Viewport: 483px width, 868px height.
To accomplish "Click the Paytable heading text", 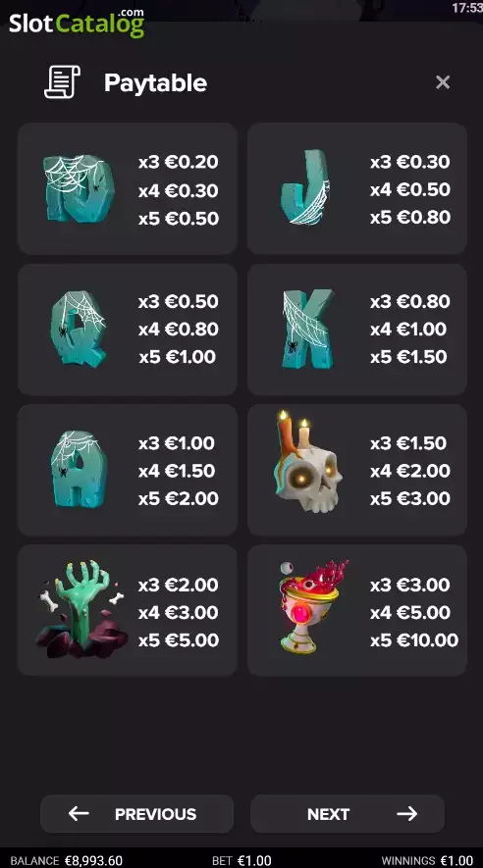I will point(156,82).
